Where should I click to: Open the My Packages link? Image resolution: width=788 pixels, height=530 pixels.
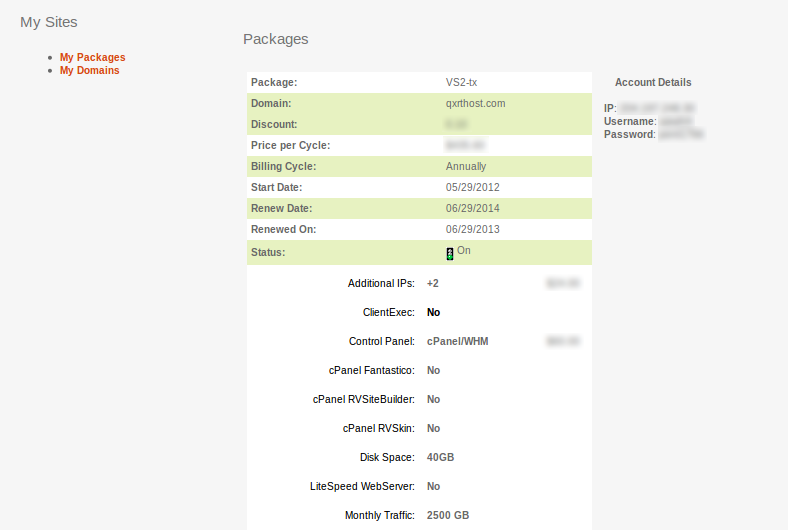[x=92, y=58]
